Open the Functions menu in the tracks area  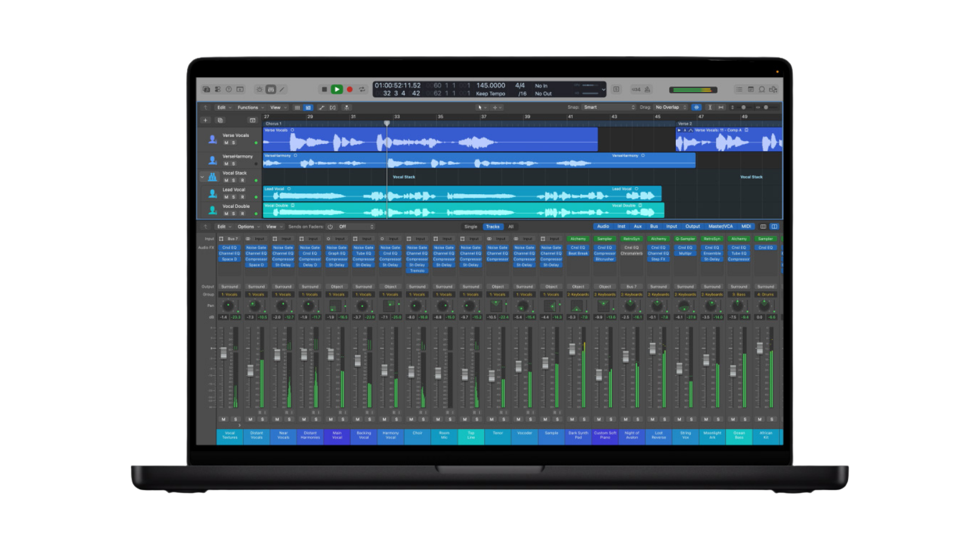tap(249, 108)
